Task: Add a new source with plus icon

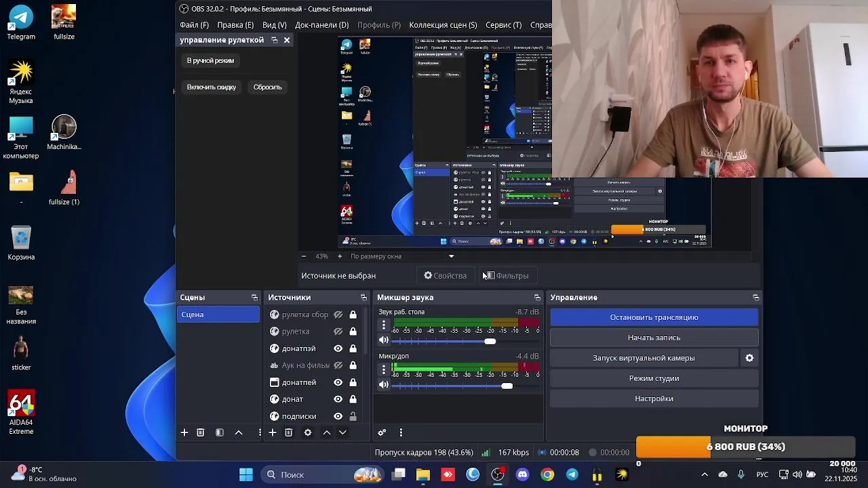Action: click(x=272, y=432)
